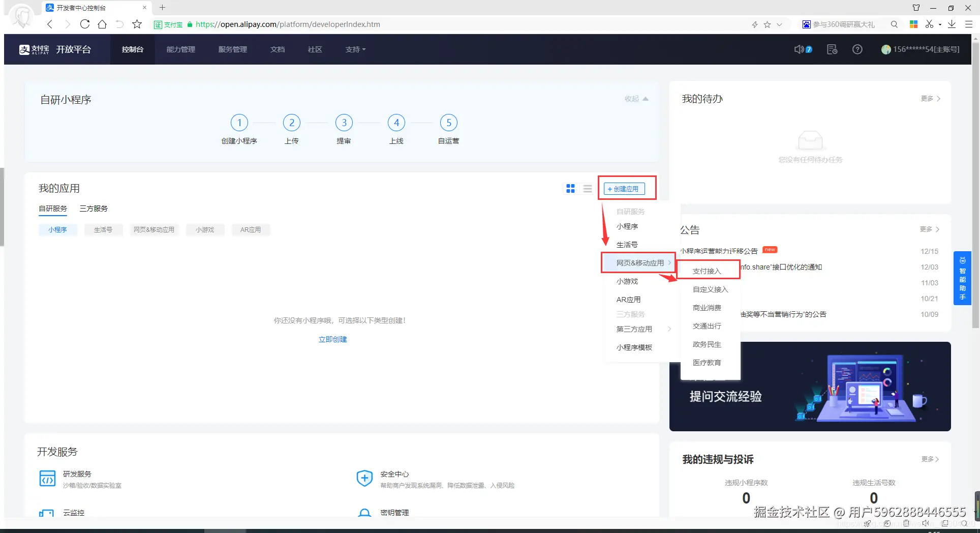Expand the 支持 dropdown in navigation
The image size is (980, 533).
[355, 49]
